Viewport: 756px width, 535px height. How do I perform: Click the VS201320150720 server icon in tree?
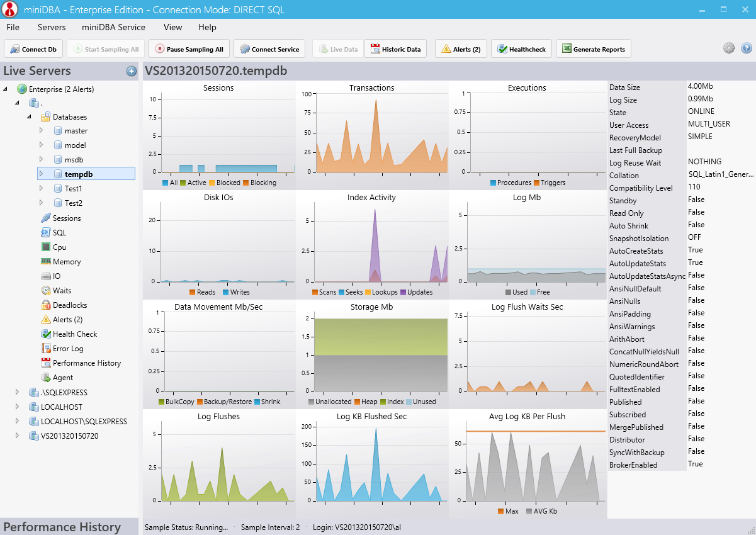(34, 436)
